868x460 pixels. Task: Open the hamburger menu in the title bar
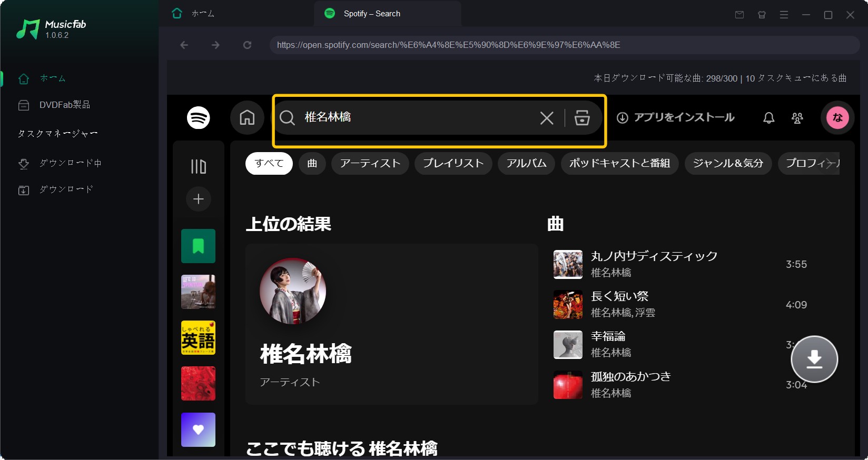coord(784,15)
